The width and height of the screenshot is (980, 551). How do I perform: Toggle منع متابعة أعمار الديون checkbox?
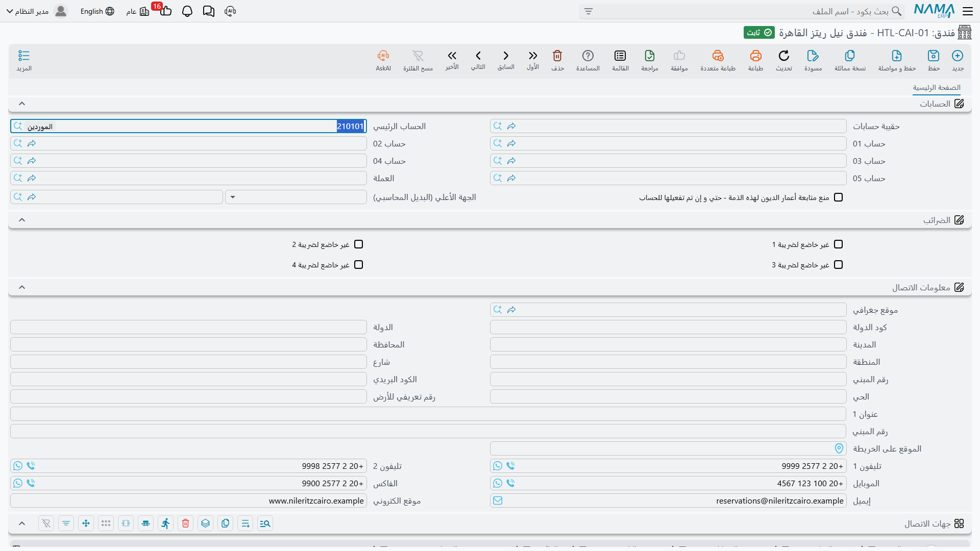coord(838,197)
